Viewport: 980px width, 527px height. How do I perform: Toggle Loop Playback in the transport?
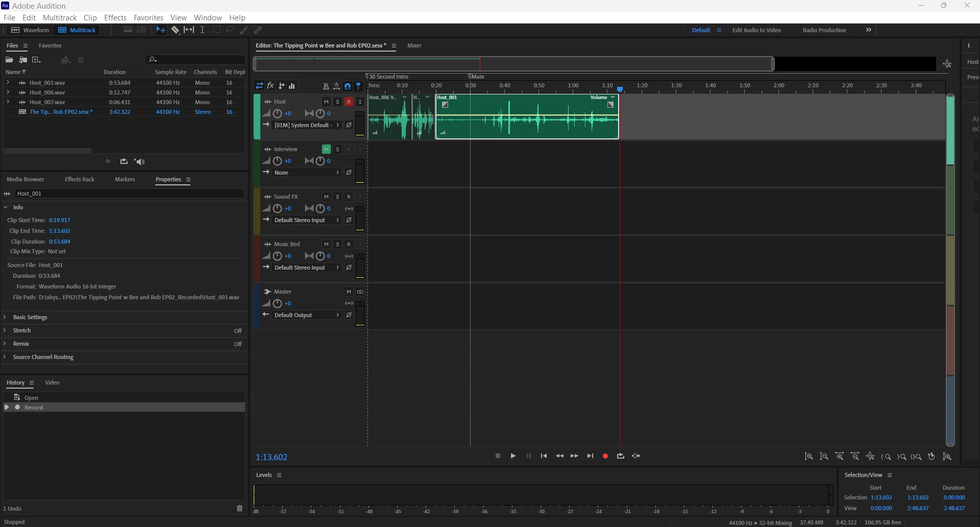point(621,456)
